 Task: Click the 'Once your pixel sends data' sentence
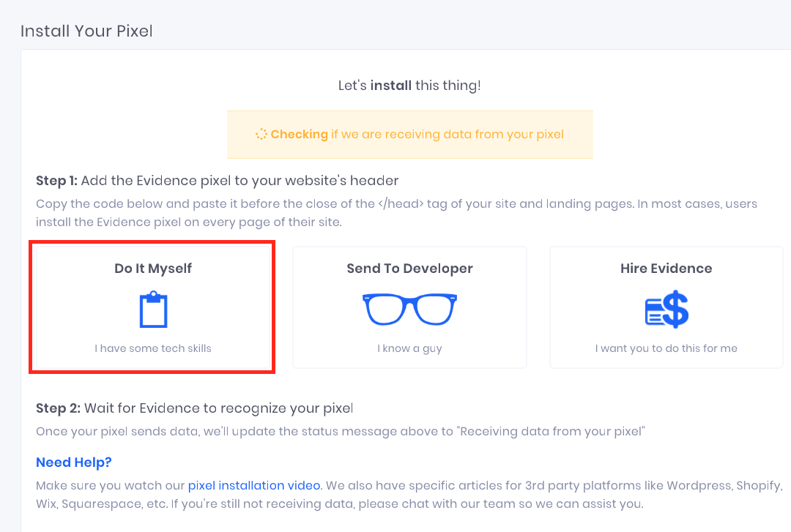point(341,432)
